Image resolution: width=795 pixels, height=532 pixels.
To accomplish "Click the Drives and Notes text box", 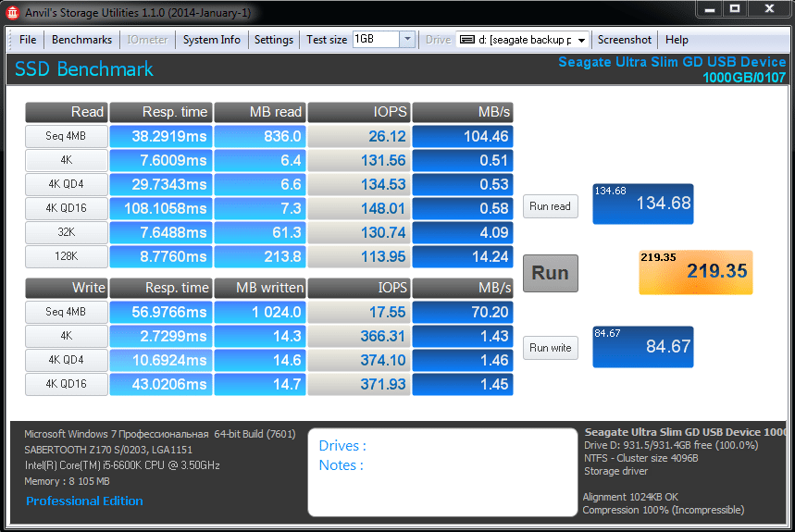I will click(x=442, y=472).
